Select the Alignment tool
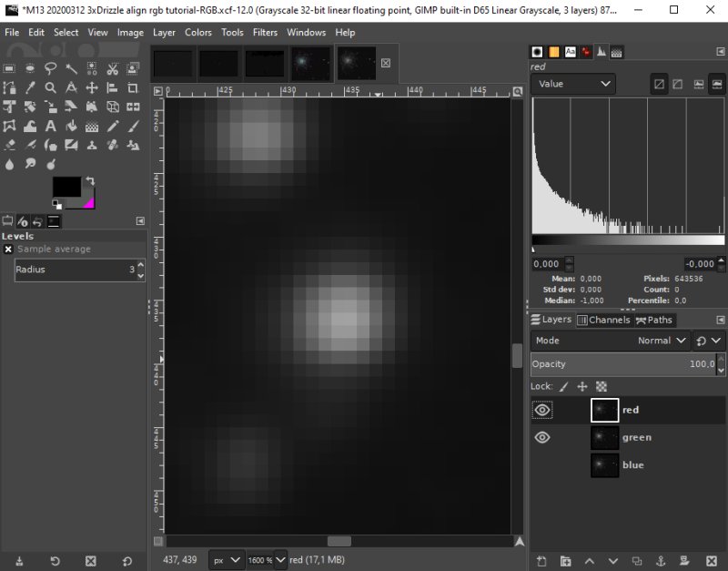This screenshot has width=728, height=571. [112, 87]
